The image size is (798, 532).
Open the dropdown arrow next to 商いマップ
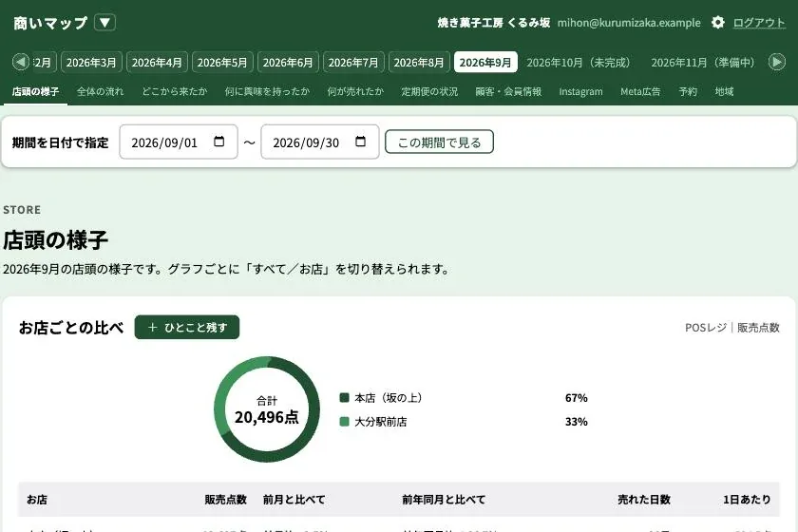coord(104,23)
